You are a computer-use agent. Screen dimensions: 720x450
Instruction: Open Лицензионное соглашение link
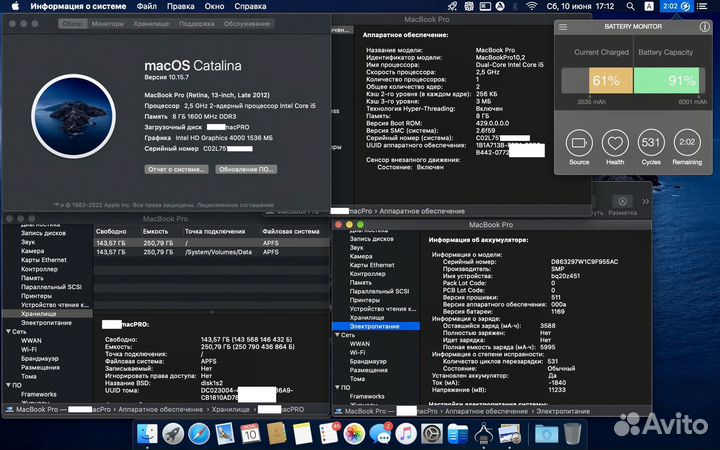236,205
